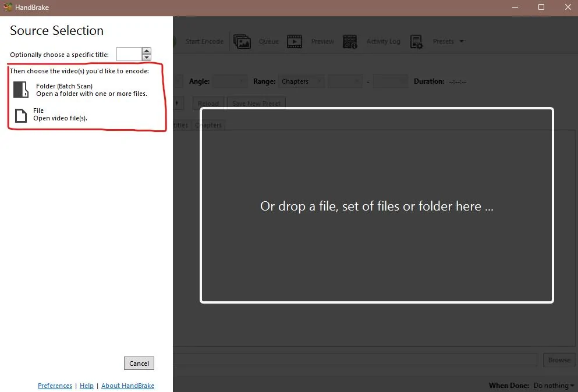Increase the specific title number

point(147,51)
